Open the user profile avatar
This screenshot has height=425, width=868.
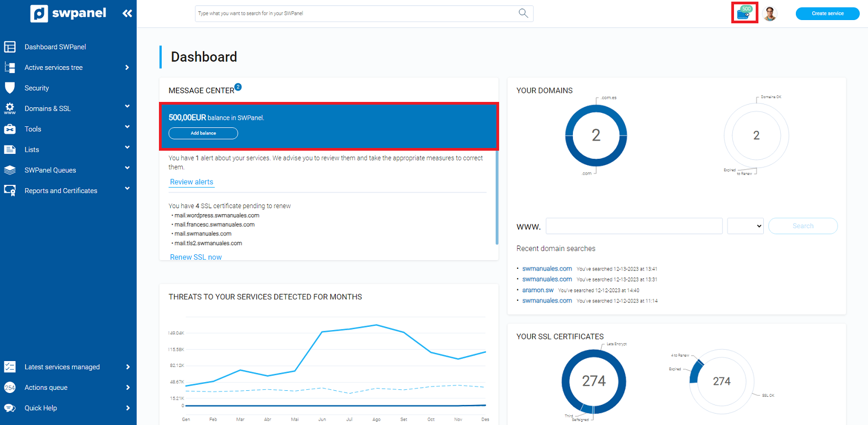click(770, 14)
